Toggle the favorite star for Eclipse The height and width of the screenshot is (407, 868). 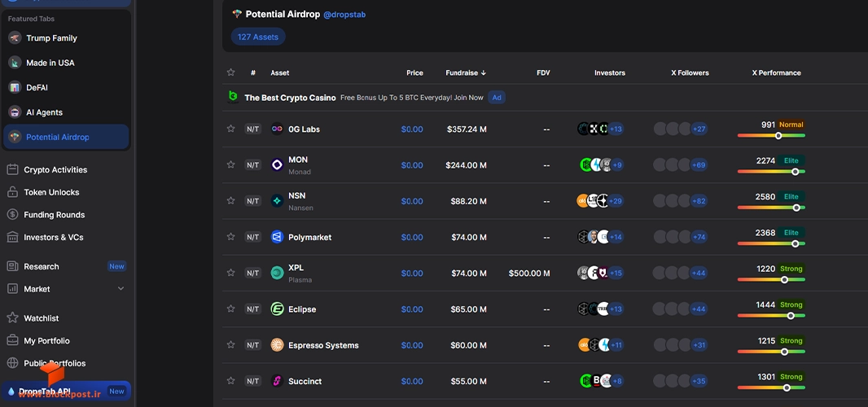[230, 309]
